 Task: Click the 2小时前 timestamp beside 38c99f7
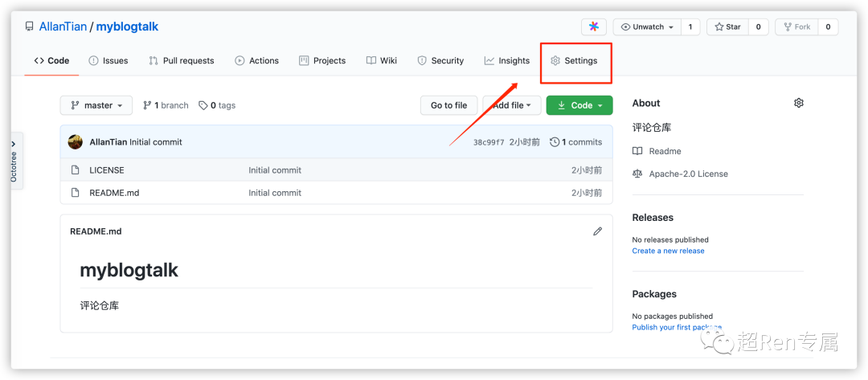pos(525,142)
